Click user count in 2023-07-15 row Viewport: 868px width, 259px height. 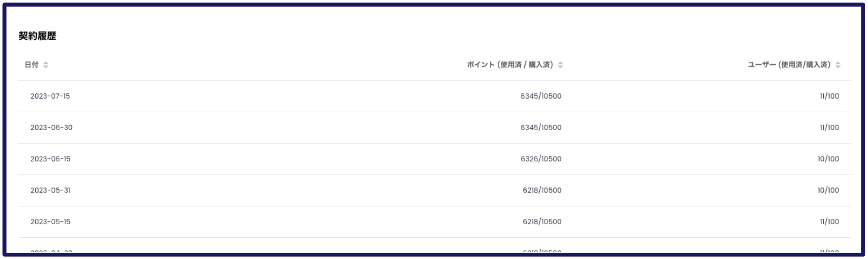tap(829, 96)
